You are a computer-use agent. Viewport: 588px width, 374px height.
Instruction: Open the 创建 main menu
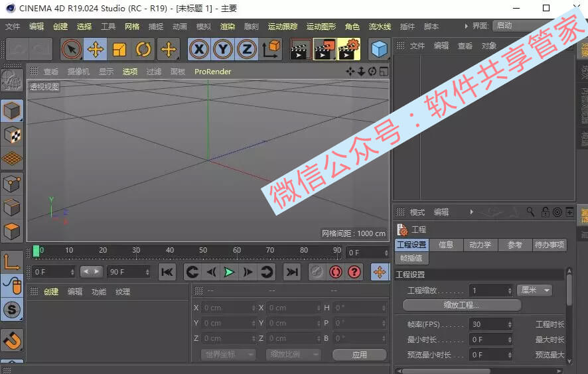coord(60,27)
